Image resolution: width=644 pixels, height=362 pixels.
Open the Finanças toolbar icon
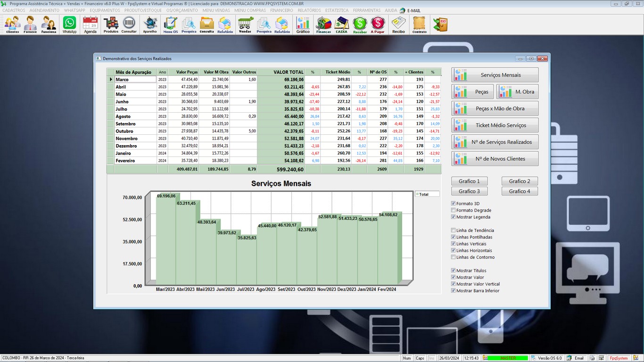(x=323, y=25)
